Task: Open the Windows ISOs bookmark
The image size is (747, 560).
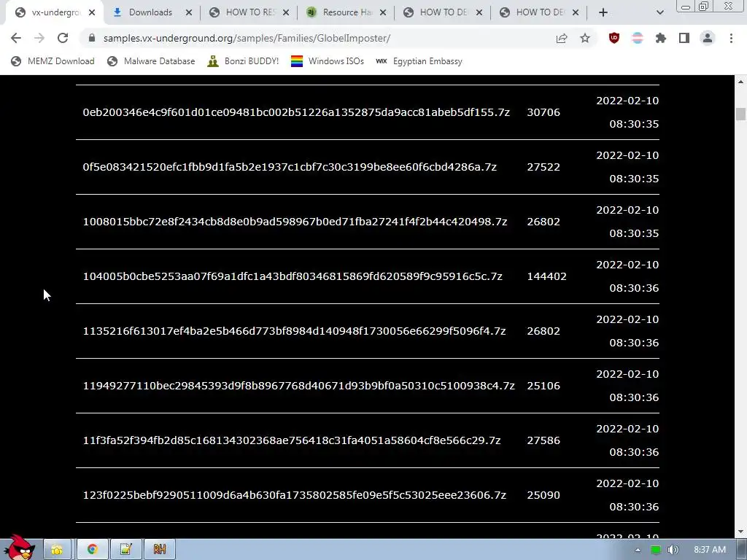Action: tap(328, 61)
